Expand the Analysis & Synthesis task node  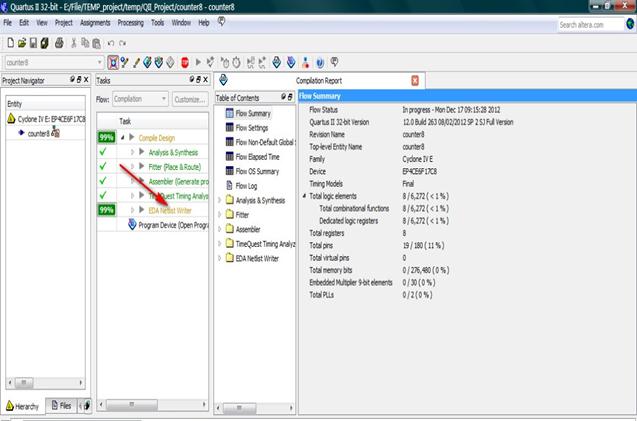pyautogui.click(x=132, y=152)
